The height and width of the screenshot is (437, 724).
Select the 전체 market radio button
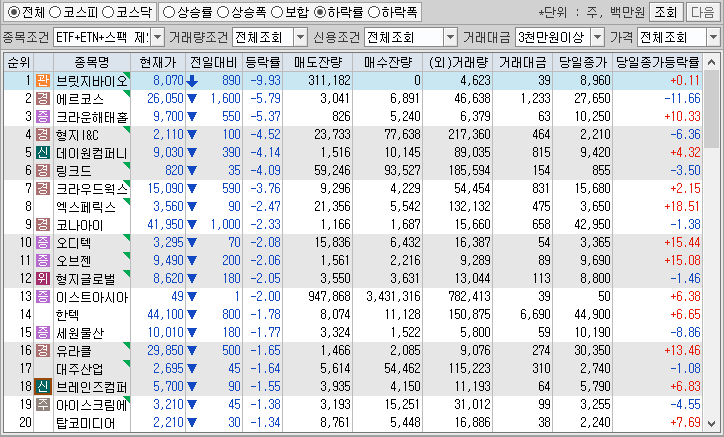[x=14, y=12]
